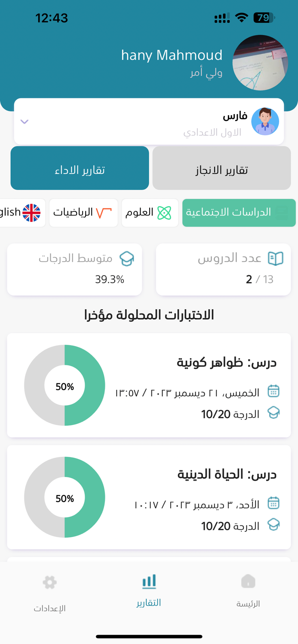Open the درس: ظواهر كونية lesson details
This screenshot has height=644, width=298.
(x=149, y=385)
